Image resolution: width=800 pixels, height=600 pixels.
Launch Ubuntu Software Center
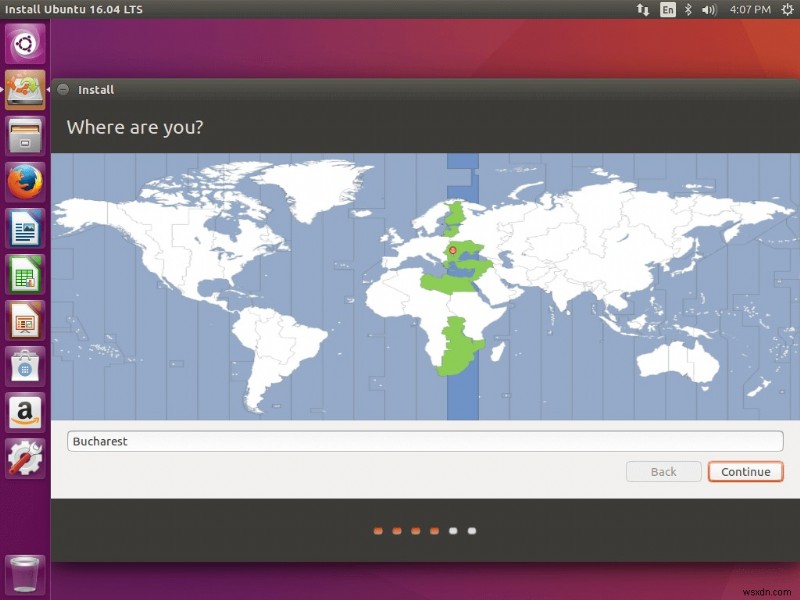pyautogui.click(x=24, y=366)
